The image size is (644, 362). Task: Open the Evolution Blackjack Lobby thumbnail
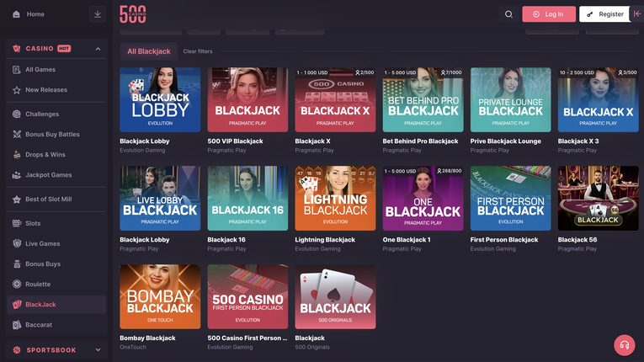[160, 100]
